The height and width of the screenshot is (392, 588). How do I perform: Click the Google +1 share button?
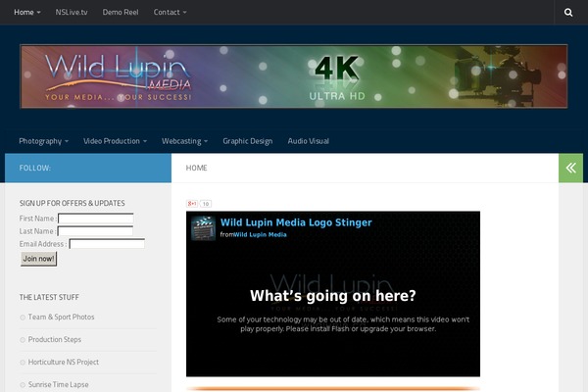tap(192, 204)
